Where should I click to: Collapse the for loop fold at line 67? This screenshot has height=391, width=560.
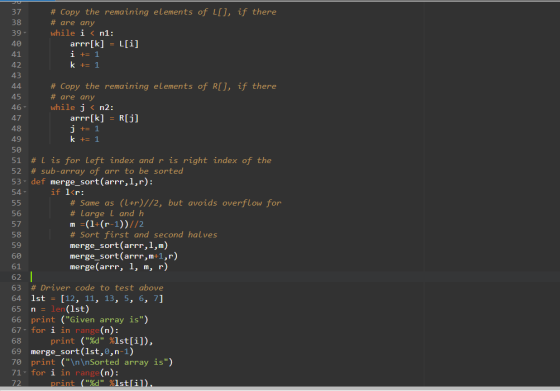coord(25,330)
